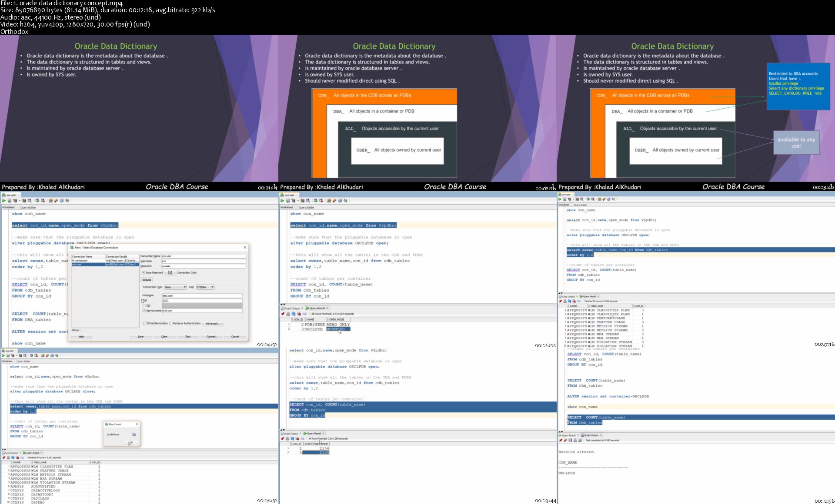Click the Advanced... button
The width and height of the screenshot is (835, 504).
click(213, 323)
